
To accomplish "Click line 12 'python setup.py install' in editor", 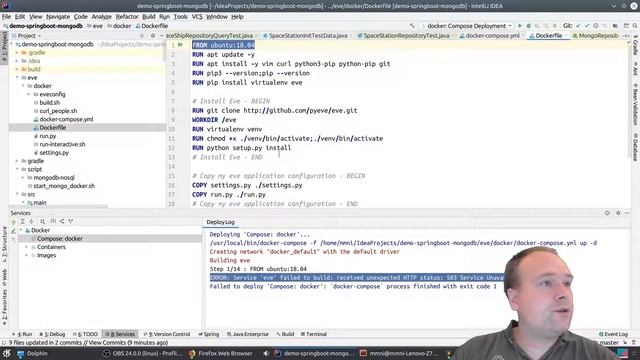I will click(249, 148).
